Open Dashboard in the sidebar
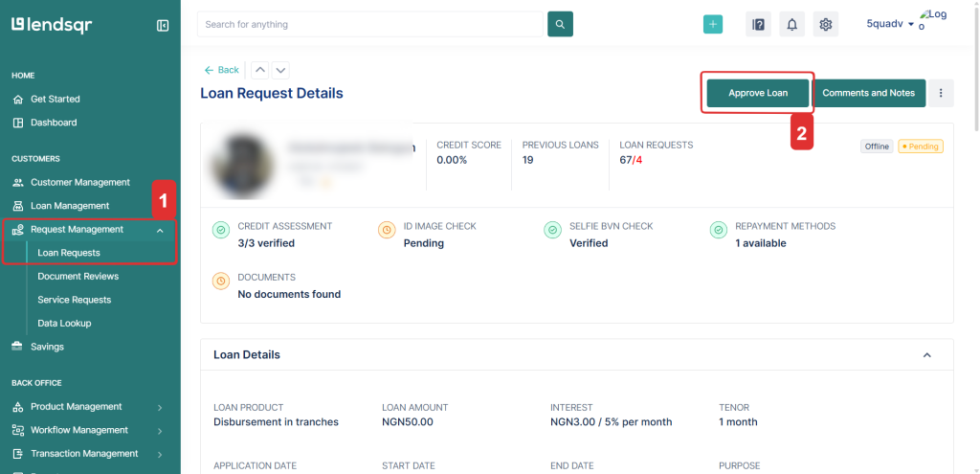This screenshot has width=980, height=474. (x=54, y=123)
